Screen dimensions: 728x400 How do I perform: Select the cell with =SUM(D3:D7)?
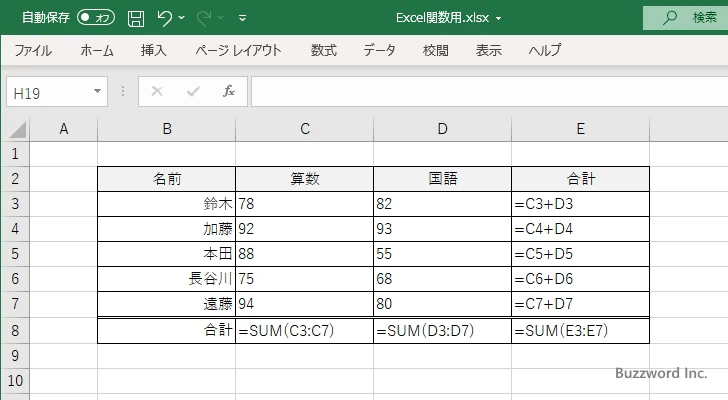[x=442, y=330]
